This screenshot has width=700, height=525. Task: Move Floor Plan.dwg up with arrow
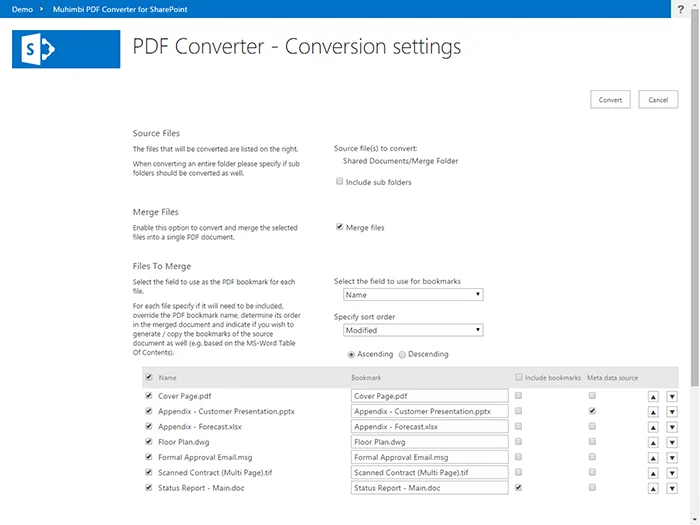[x=653, y=442]
